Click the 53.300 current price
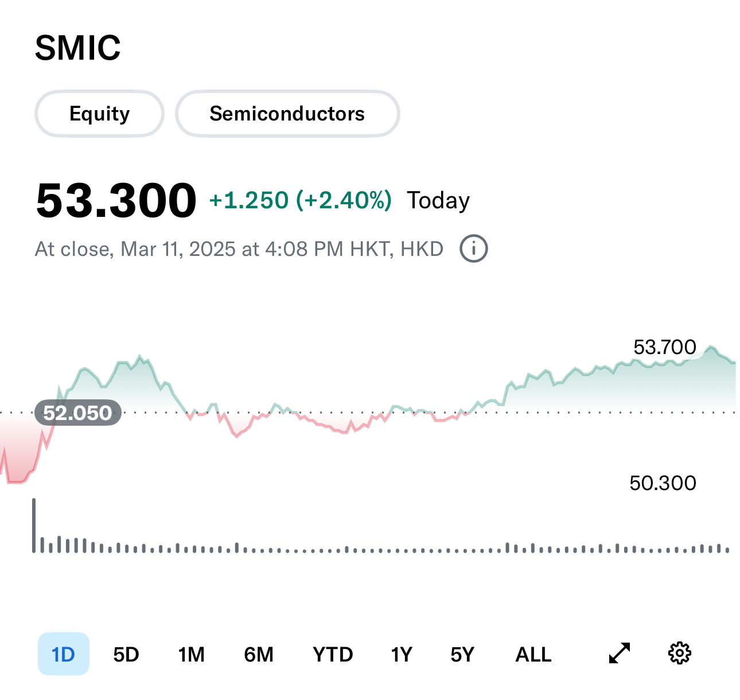740x700 pixels. 116,200
